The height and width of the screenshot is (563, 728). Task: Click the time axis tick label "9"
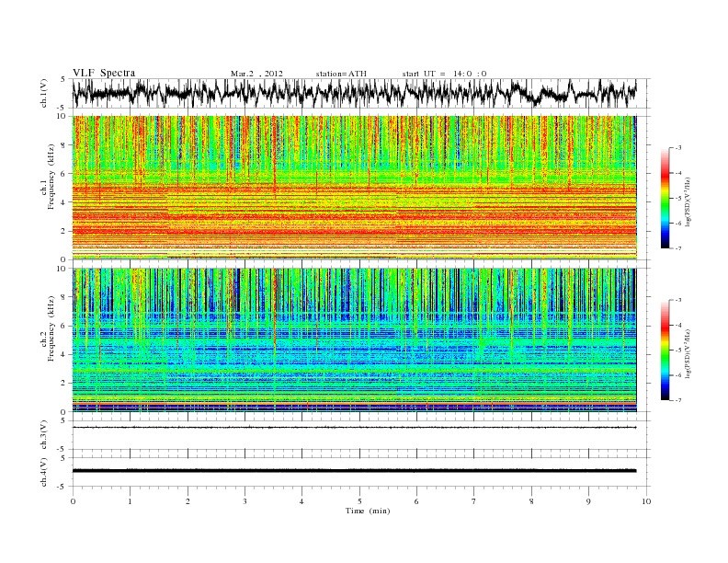coord(588,501)
